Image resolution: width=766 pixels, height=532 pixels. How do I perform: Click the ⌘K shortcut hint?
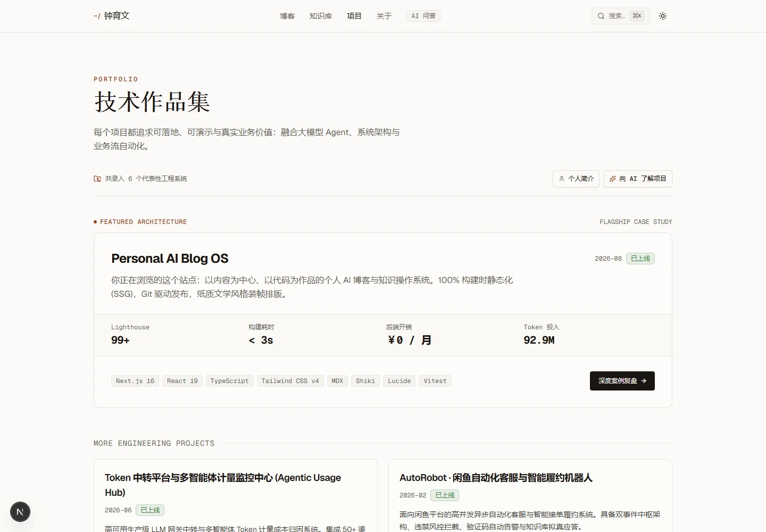tap(637, 16)
